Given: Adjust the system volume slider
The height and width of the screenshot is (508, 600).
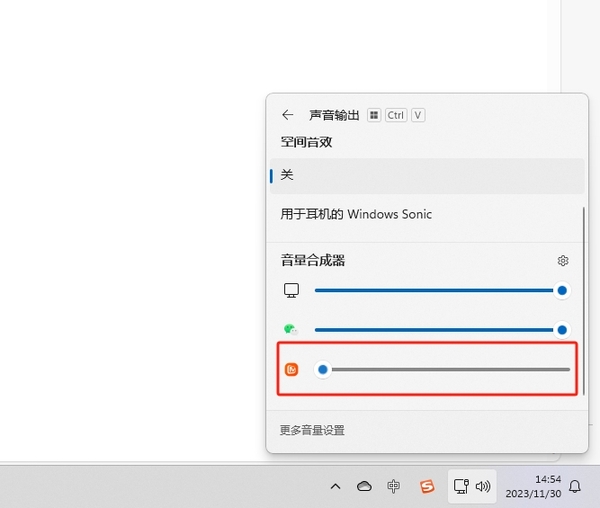Looking at the screenshot, I should click(442, 290).
